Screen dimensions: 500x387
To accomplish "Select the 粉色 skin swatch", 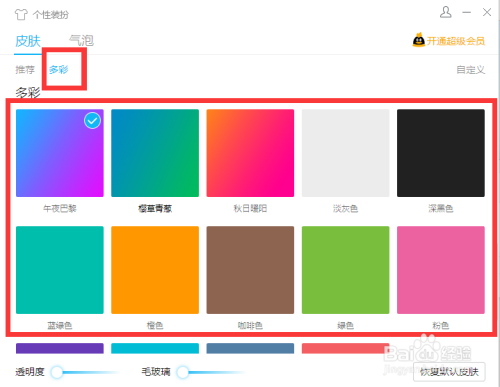I will point(441,270).
